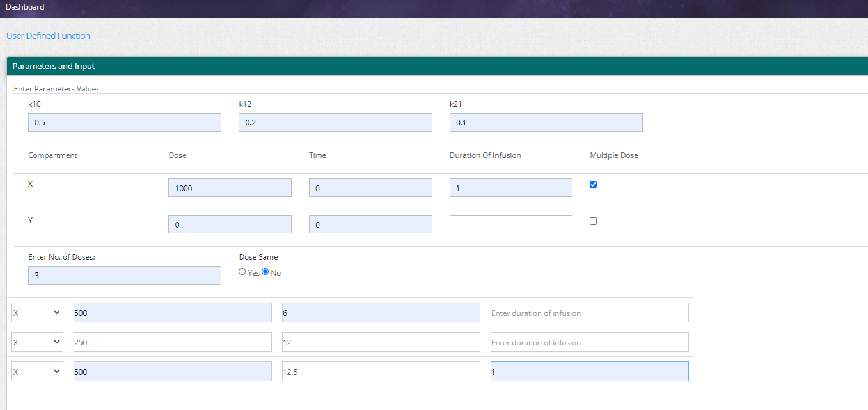Focus the k12 parameter field
Viewport: 868px width, 410px height.
point(335,123)
